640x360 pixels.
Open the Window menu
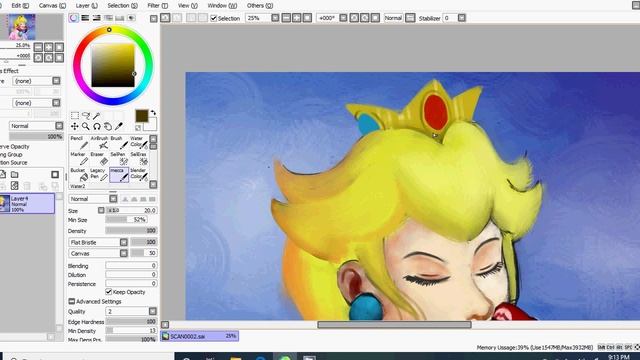[x=222, y=6]
